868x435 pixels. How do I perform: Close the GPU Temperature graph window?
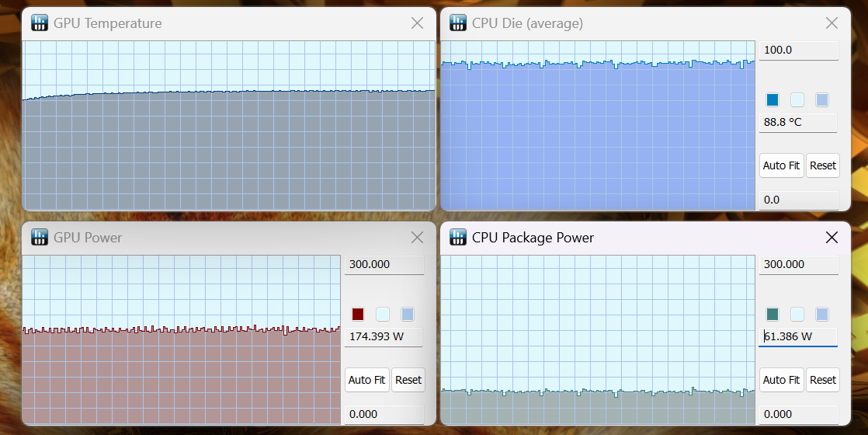click(x=417, y=23)
